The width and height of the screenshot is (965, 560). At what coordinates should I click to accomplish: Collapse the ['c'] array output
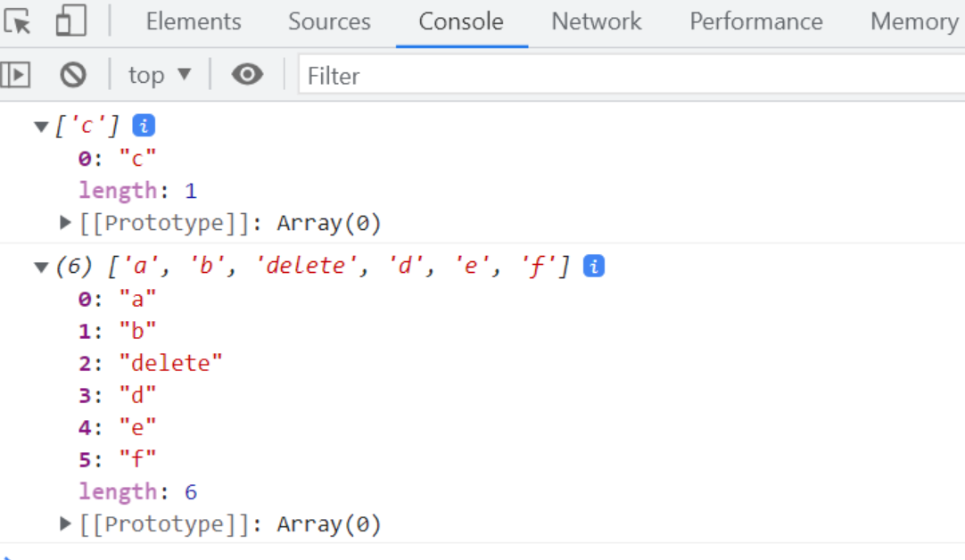click(41, 125)
